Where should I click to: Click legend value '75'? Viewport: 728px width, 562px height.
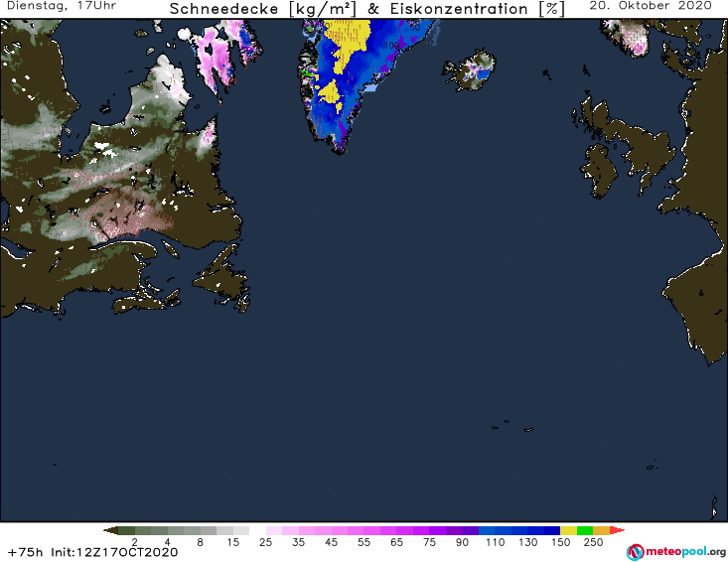[x=429, y=542]
